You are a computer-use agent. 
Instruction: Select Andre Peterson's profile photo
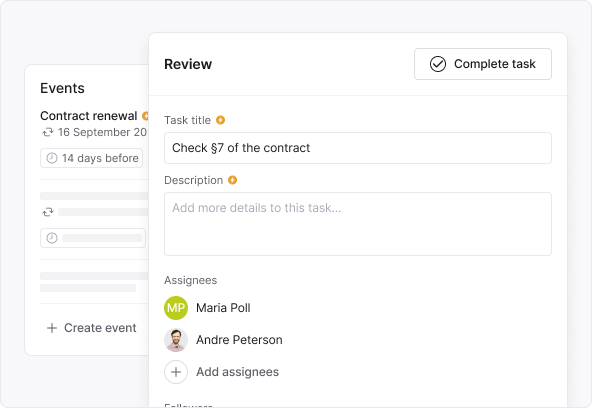tap(176, 340)
